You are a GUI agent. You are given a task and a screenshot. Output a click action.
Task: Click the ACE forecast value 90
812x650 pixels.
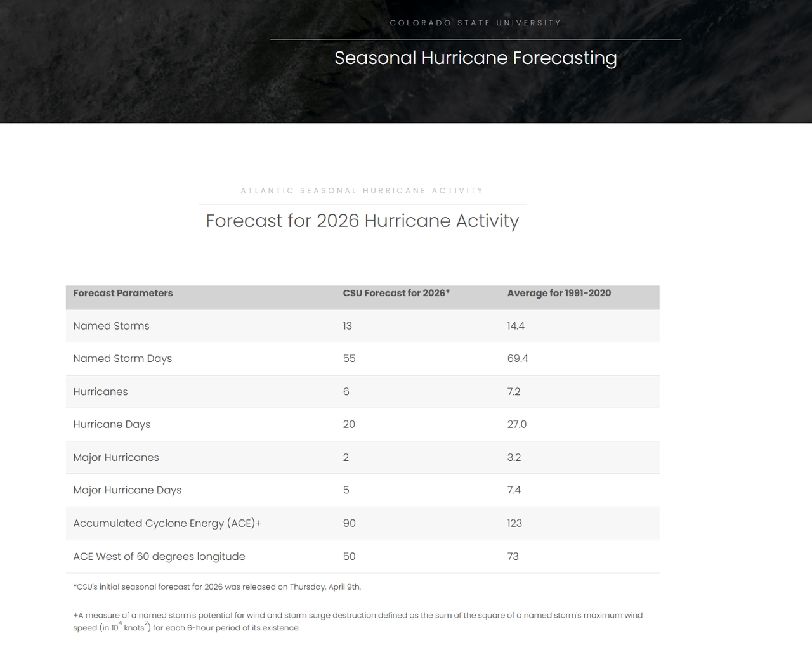(349, 523)
